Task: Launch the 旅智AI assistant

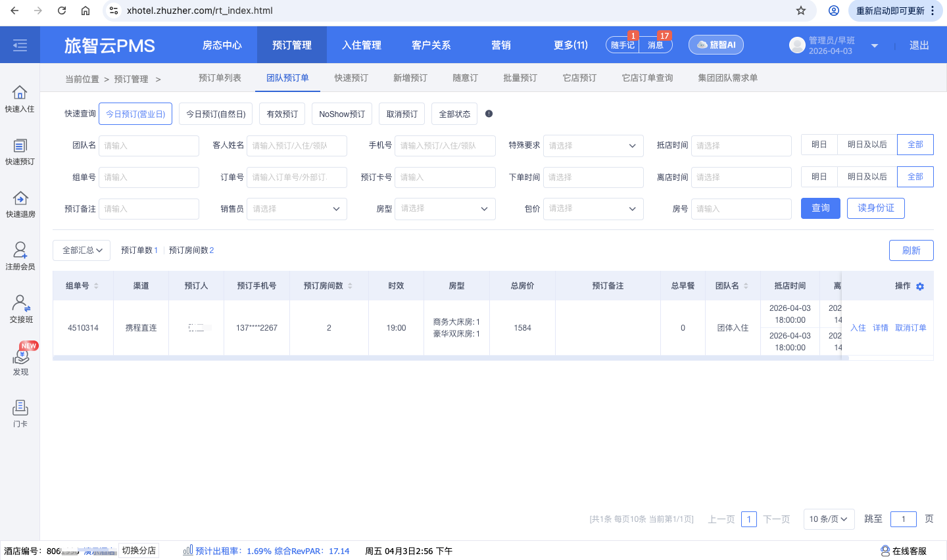Action: click(x=716, y=45)
